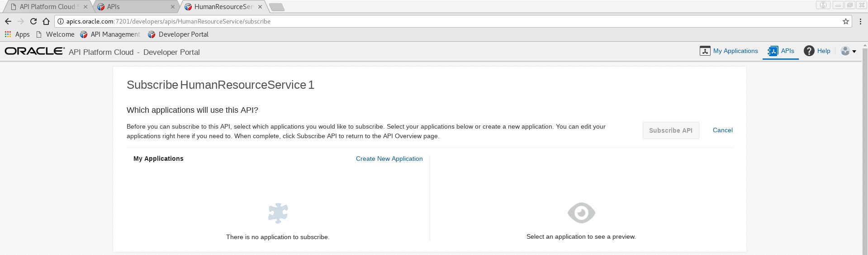Viewport: 868px width, 255px height.
Task: Bookmark this page with the star icon
Action: [845, 21]
